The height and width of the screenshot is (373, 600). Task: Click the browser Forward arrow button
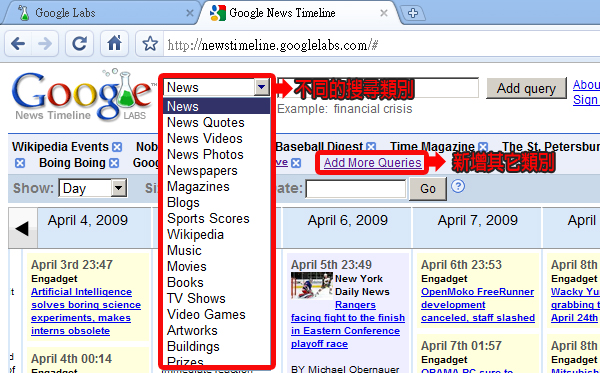[x=45, y=44]
